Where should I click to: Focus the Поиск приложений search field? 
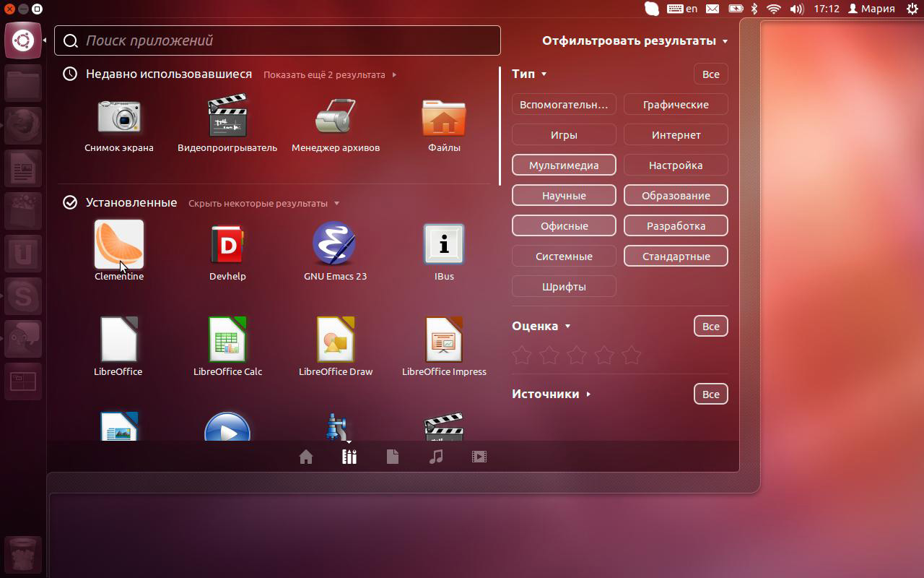[278, 40]
